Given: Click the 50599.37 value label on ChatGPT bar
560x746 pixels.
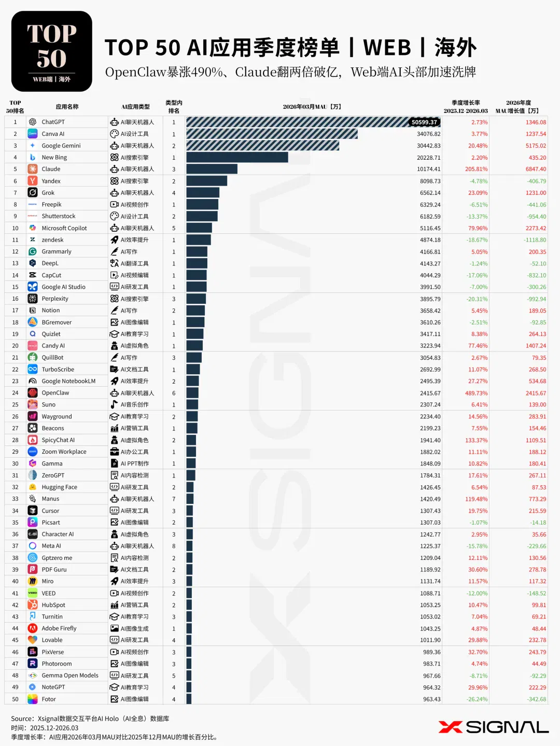Looking at the screenshot, I should point(425,122).
